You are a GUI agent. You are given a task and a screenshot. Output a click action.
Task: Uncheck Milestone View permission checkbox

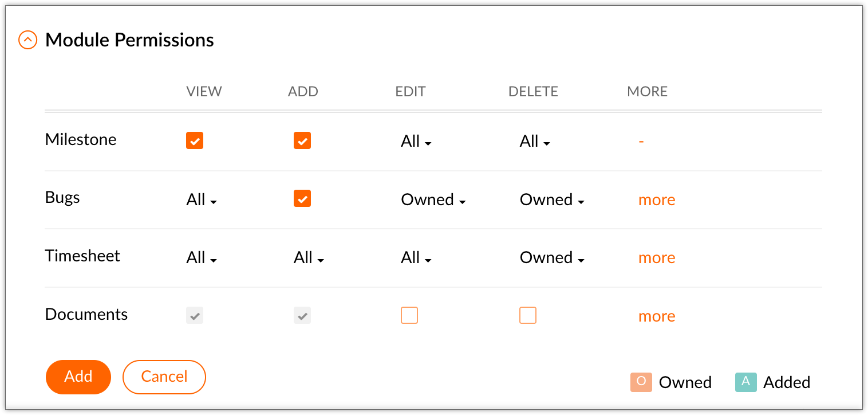195,141
